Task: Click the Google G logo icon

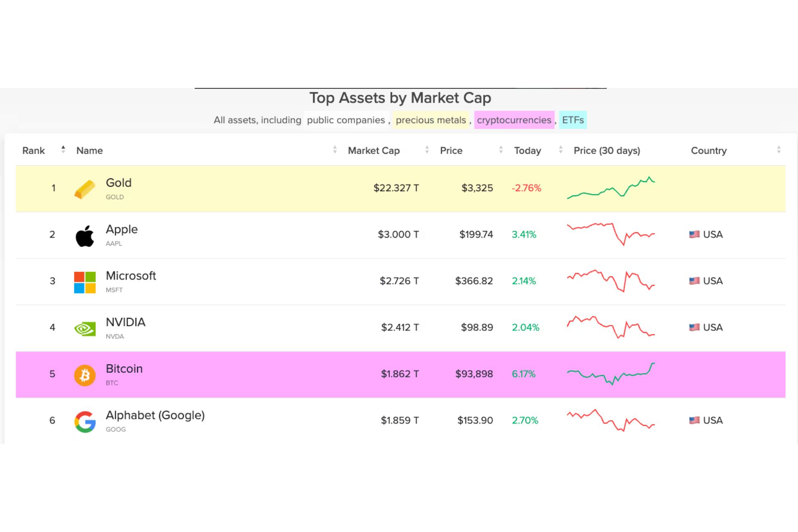Action: tap(85, 422)
